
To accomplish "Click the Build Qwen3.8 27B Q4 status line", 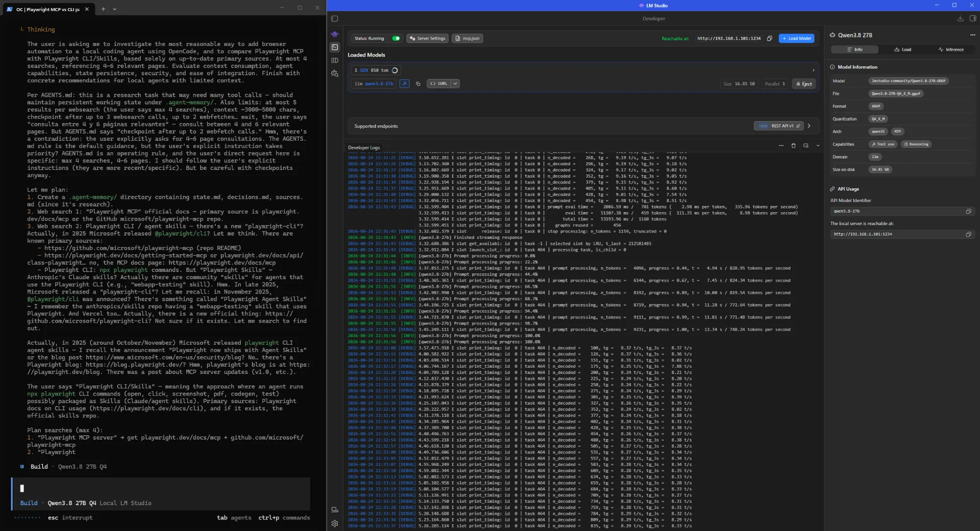I will coord(64,466).
